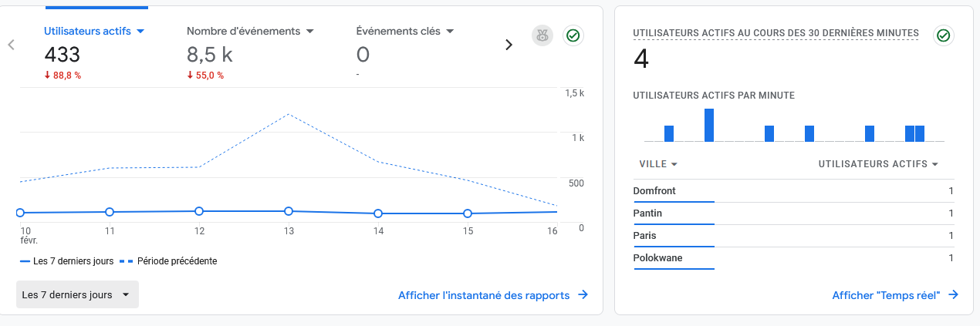This screenshot has width=980, height=326.
Task: Open the Les 7 derniers jours date selector
Action: click(x=77, y=294)
